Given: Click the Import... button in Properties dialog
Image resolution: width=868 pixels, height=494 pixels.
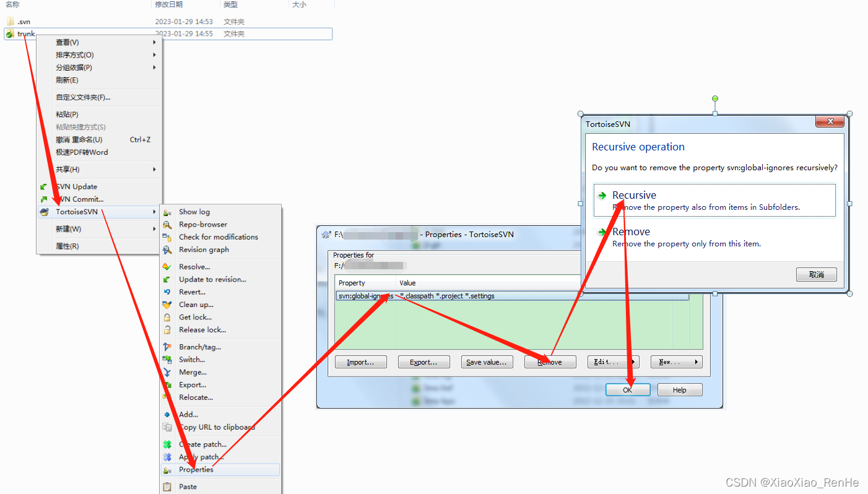Looking at the screenshot, I should pyautogui.click(x=361, y=362).
